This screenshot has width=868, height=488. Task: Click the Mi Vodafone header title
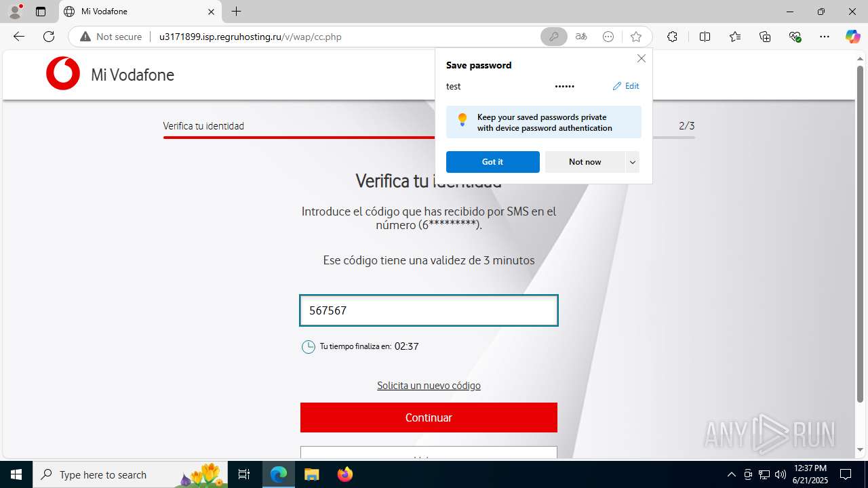[x=133, y=75]
